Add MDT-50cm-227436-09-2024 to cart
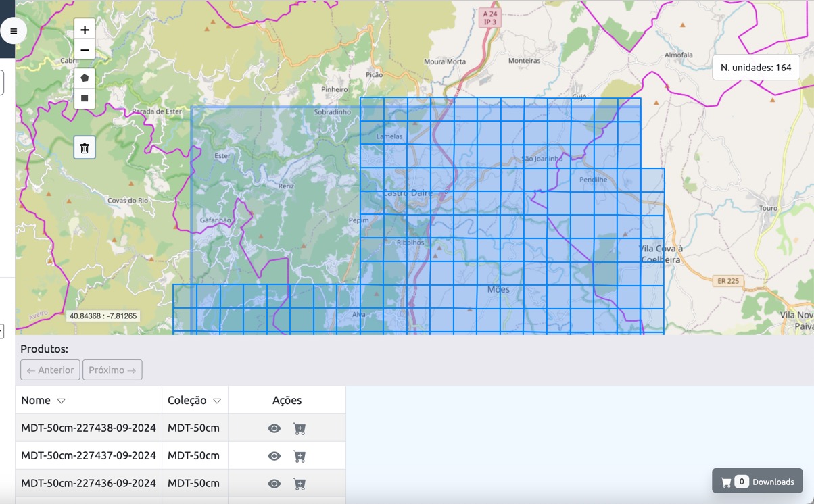This screenshot has width=814, height=504. click(300, 484)
